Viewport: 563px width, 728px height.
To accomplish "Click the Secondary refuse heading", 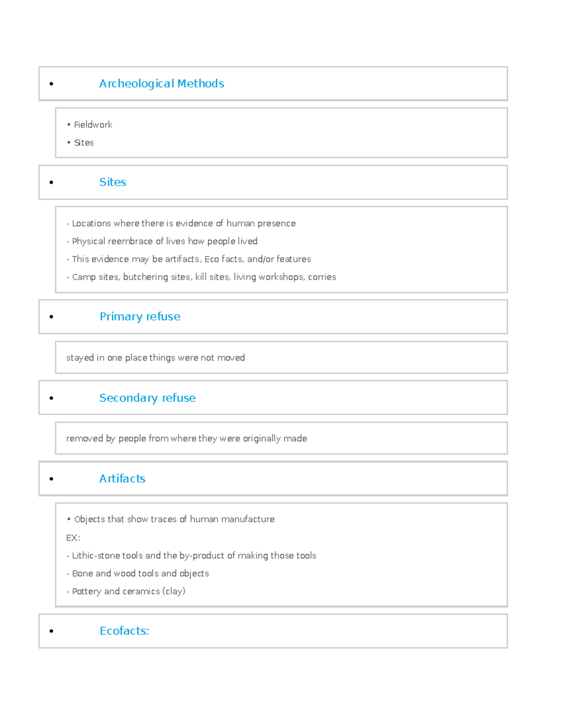I will (x=147, y=398).
